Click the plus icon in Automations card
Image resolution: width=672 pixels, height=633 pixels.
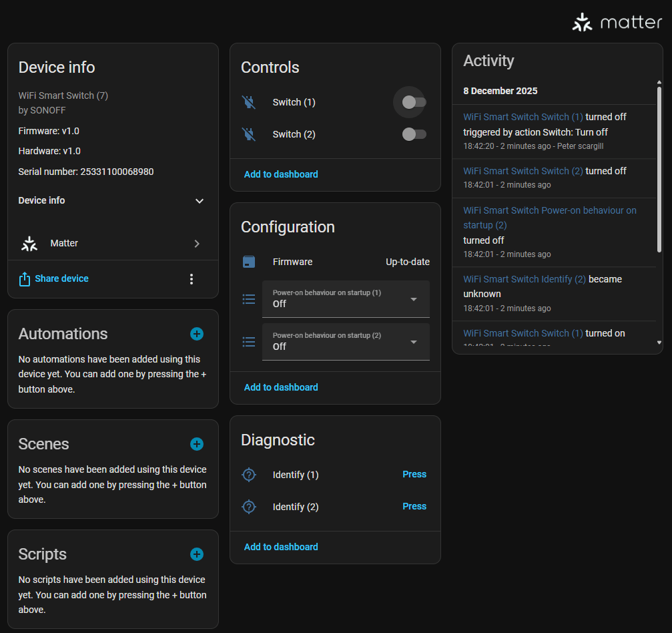197,334
